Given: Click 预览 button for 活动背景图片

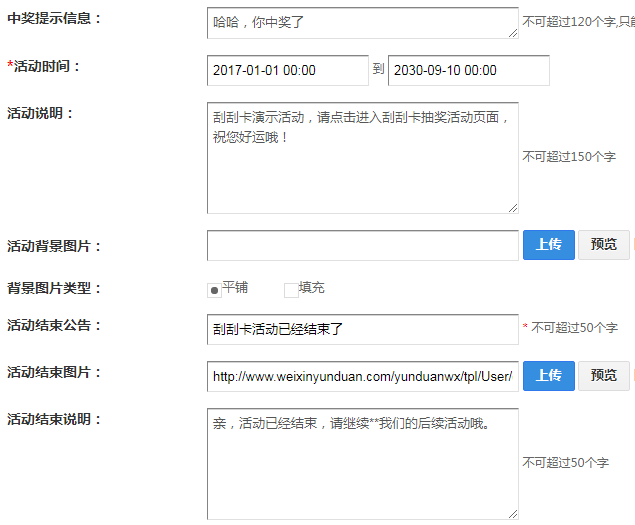Looking at the screenshot, I should (x=603, y=245).
